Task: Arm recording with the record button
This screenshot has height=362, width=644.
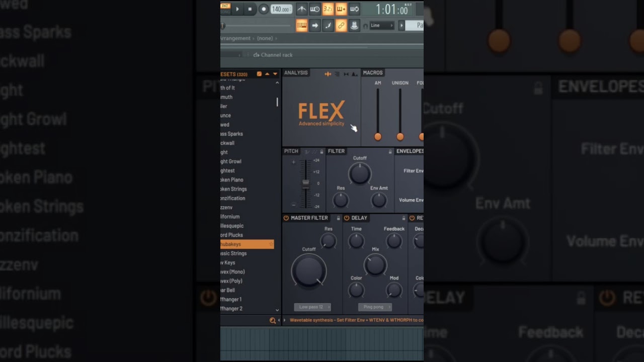Action: (264, 9)
